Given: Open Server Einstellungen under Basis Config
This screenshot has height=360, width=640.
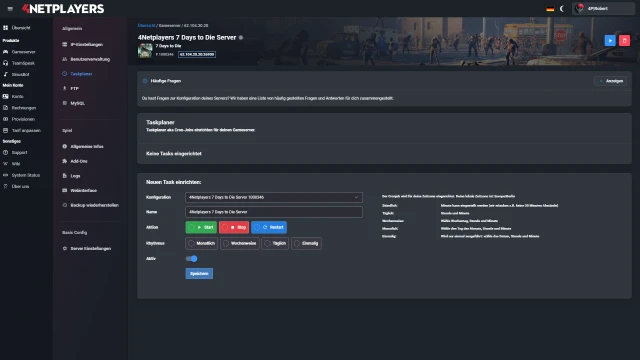Looking at the screenshot, I should click(87, 249).
